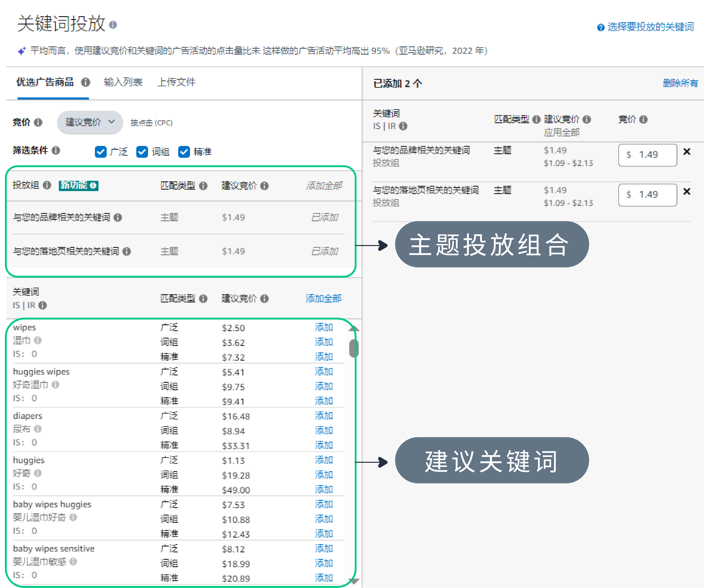Click '$1.09 - $2.13' range for brand keywords
Screen dimensions: 704x588
click(568, 163)
